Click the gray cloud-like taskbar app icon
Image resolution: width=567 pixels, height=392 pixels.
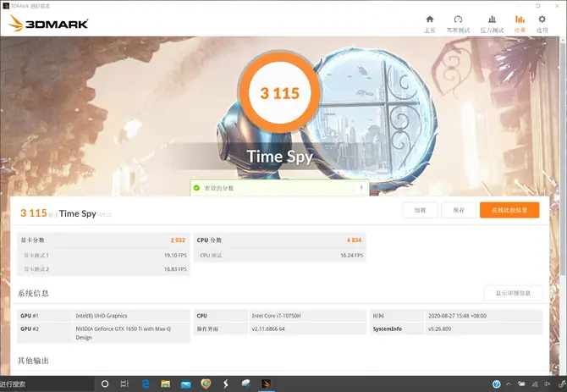pos(246,384)
